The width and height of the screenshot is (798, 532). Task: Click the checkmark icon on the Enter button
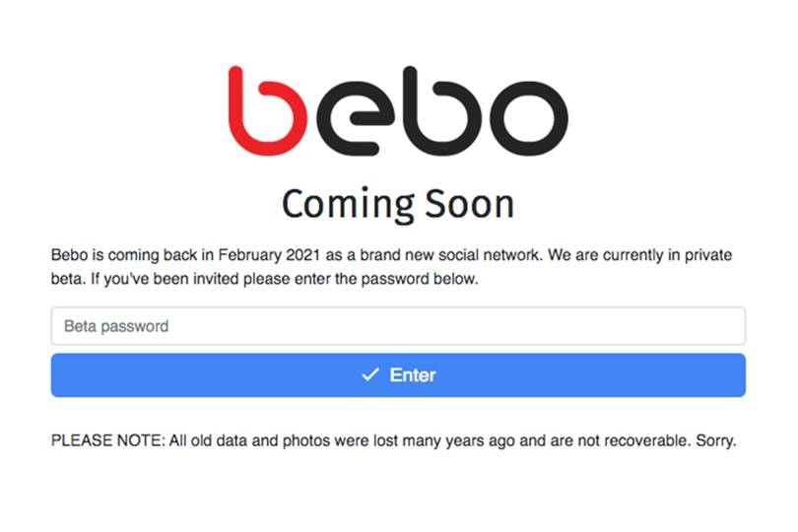(370, 374)
